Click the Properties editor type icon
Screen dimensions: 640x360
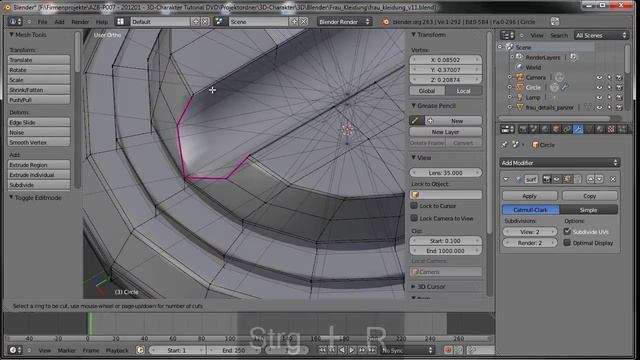507,129
